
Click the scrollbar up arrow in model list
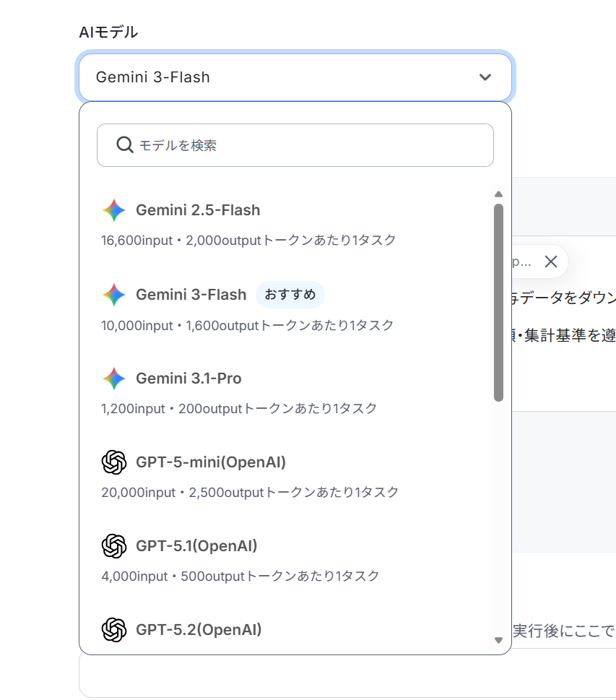click(498, 194)
